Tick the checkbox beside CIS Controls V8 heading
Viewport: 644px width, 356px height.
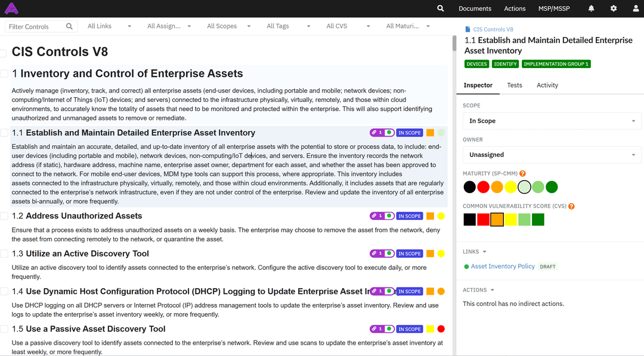(4, 54)
